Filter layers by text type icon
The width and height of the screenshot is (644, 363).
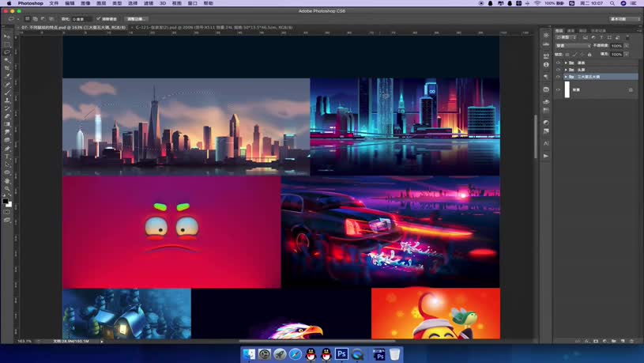(601, 37)
